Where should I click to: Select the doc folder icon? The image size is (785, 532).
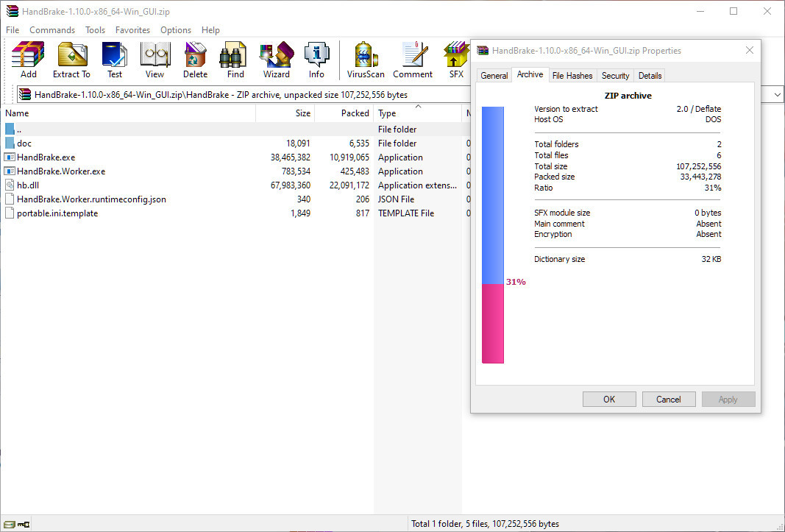click(x=10, y=143)
